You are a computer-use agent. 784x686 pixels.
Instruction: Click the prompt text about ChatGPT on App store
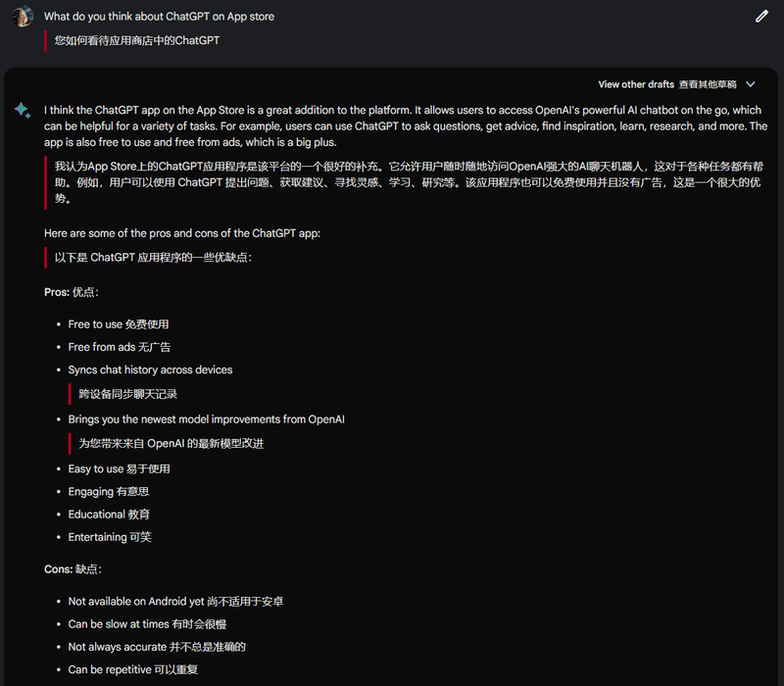pyautogui.click(x=159, y=17)
